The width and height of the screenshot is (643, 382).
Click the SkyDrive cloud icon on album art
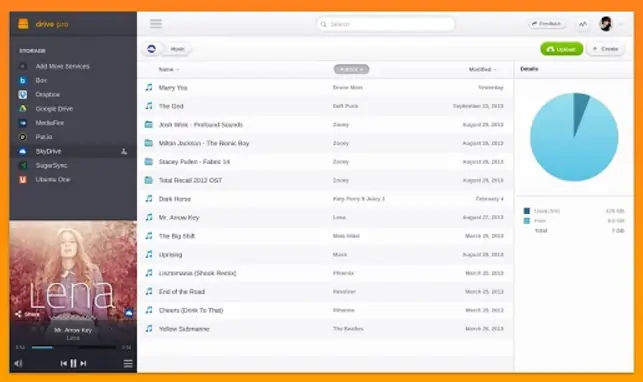[129, 313]
